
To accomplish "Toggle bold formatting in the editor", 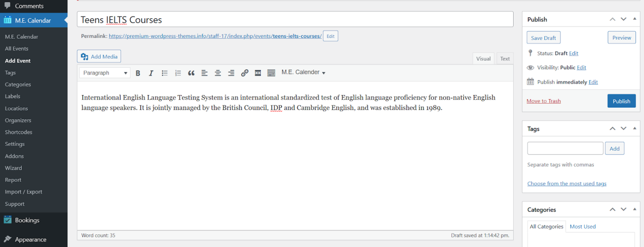I will click(x=138, y=73).
